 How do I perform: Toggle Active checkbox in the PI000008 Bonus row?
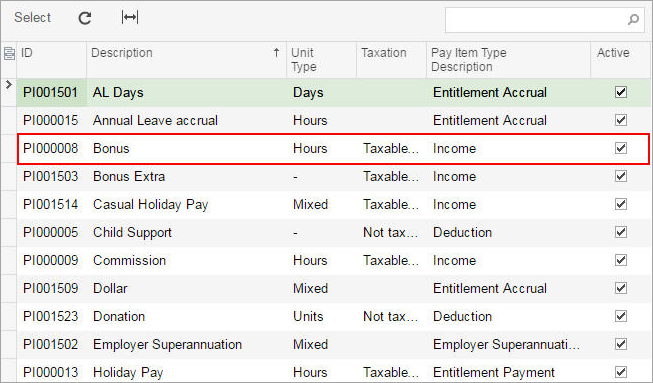tap(621, 148)
